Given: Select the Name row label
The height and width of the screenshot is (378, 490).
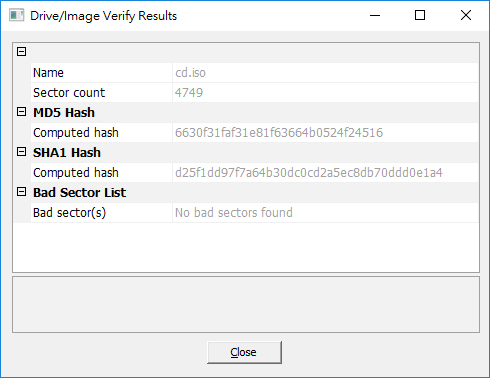Looking at the screenshot, I should pyautogui.click(x=48, y=73).
